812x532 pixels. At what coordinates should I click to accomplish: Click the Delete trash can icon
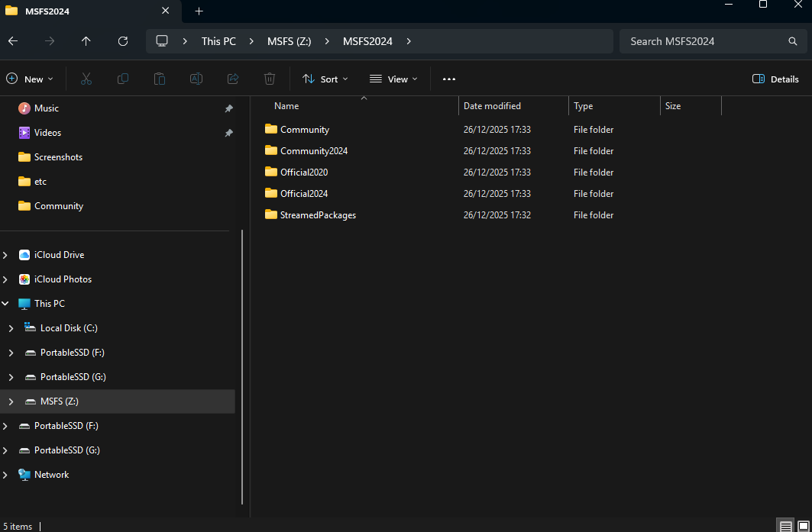click(x=269, y=79)
